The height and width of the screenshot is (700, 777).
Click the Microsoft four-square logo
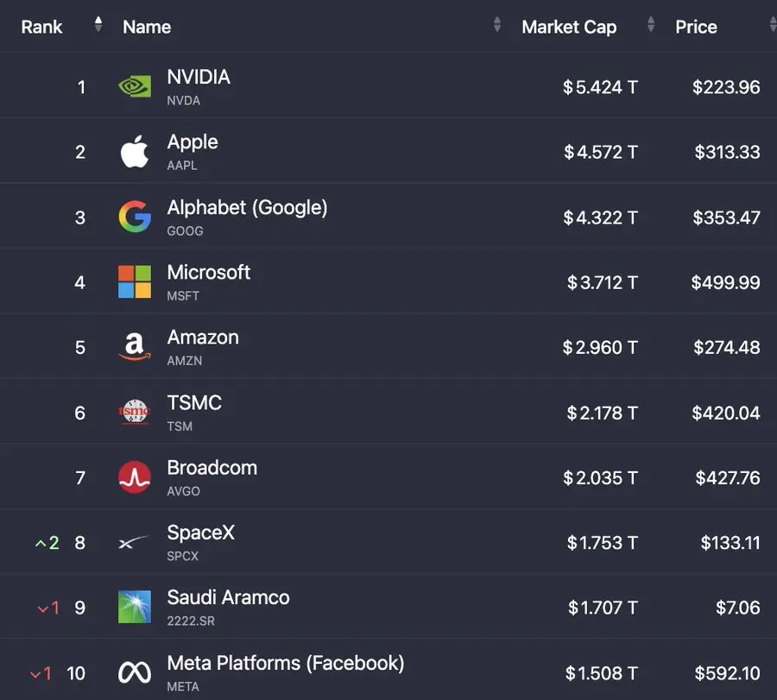click(135, 282)
